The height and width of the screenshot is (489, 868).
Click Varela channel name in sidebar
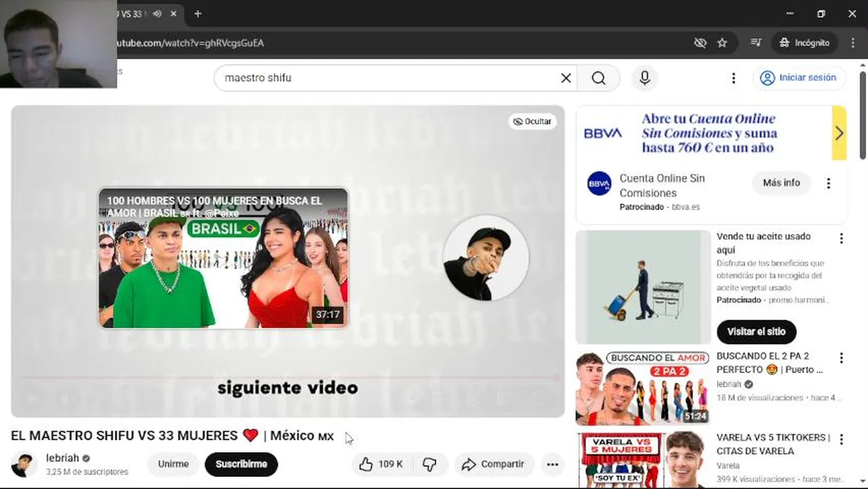pyautogui.click(x=728, y=466)
